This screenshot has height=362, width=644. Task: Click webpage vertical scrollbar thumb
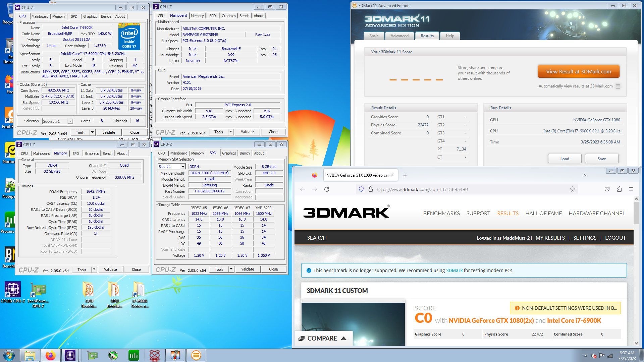click(x=636, y=213)
